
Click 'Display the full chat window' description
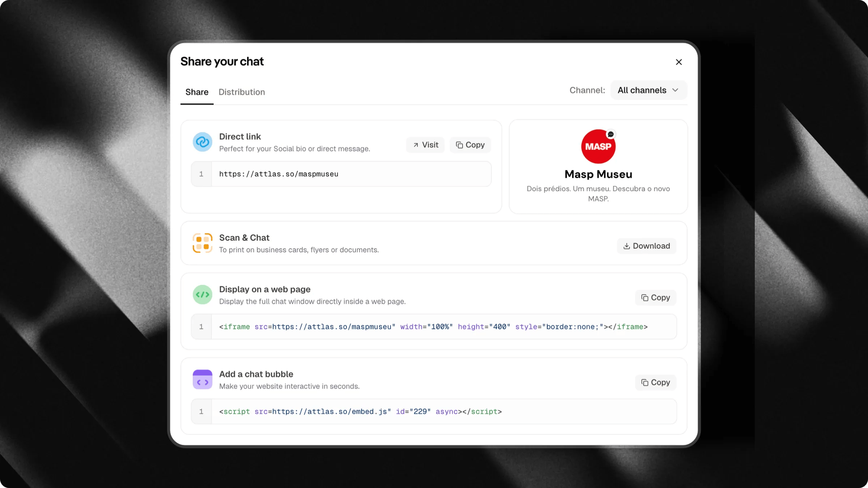[x=312, y=302]
